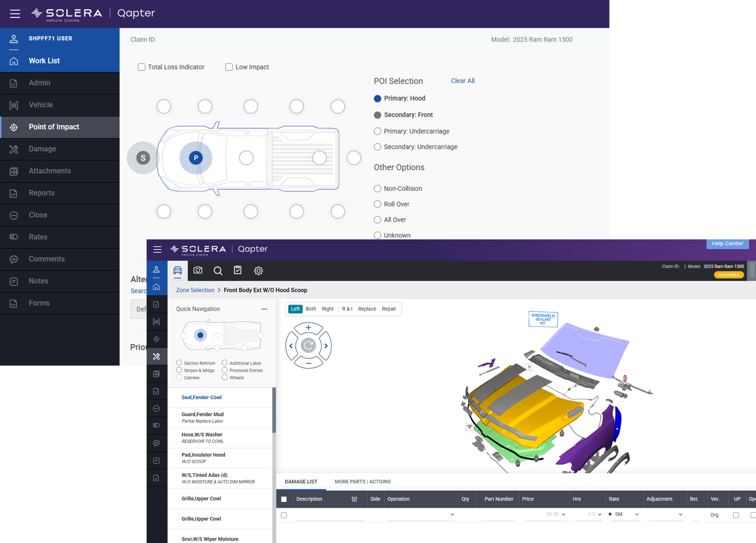Click the camera icon in the toolbar
The image size is (756, 543).
(198, 270)
